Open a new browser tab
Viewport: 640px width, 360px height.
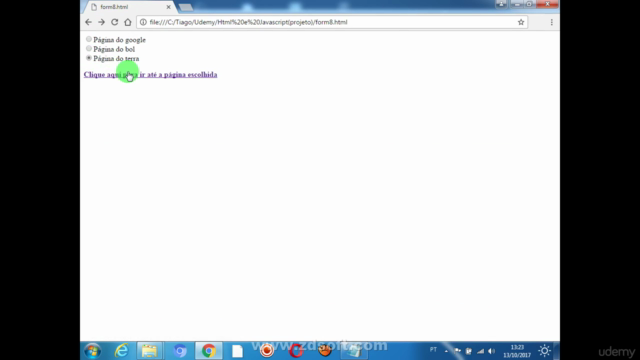pos(186,7)
